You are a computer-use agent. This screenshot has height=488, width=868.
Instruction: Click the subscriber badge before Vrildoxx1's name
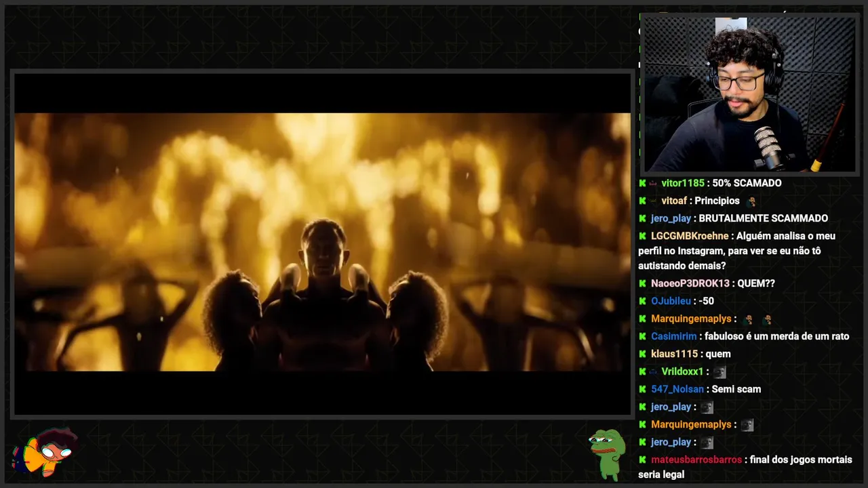click(654, 371)
